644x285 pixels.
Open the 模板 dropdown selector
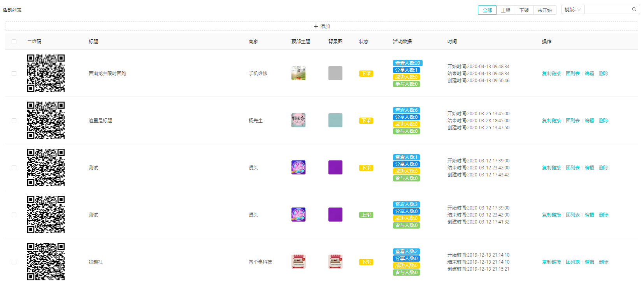(x=573, y=9)
